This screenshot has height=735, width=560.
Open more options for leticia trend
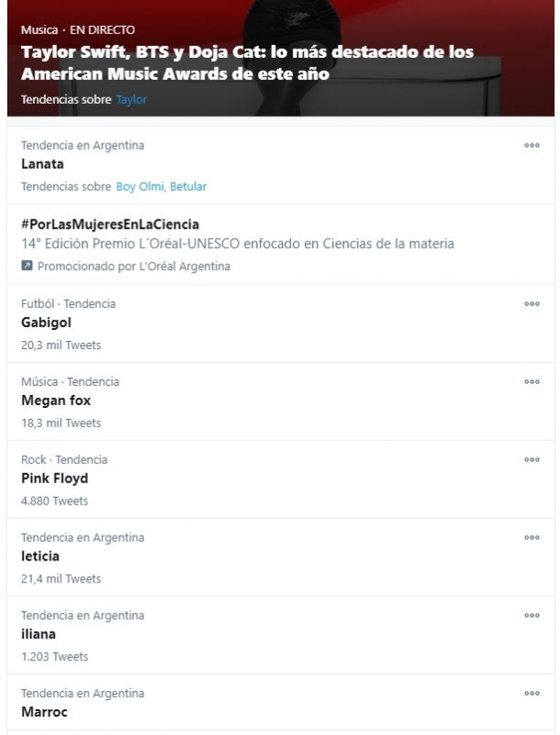[532, 537]
